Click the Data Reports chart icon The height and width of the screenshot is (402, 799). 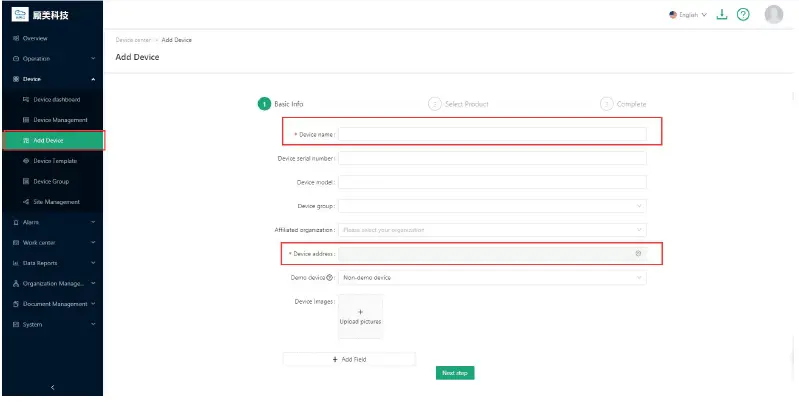(x=16, y=263)
